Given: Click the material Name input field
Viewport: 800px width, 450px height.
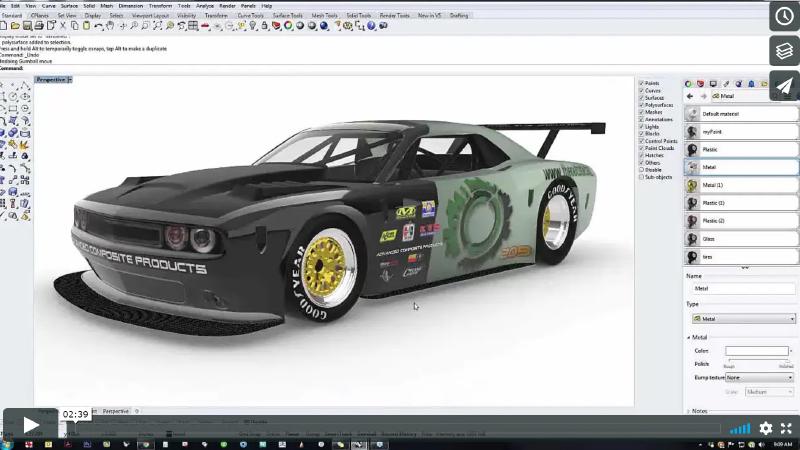Looking at the screenshot, I should (x=743, y=288).
